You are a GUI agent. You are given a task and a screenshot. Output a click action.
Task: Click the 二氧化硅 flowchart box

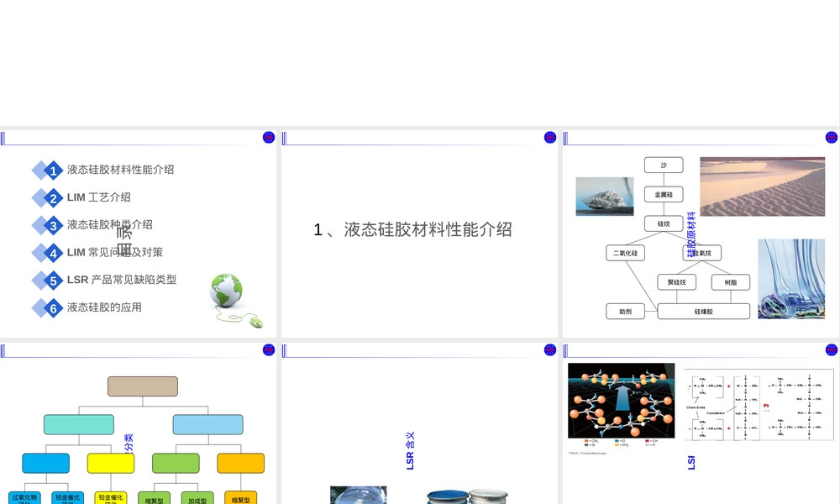click(x=625, y=253)
